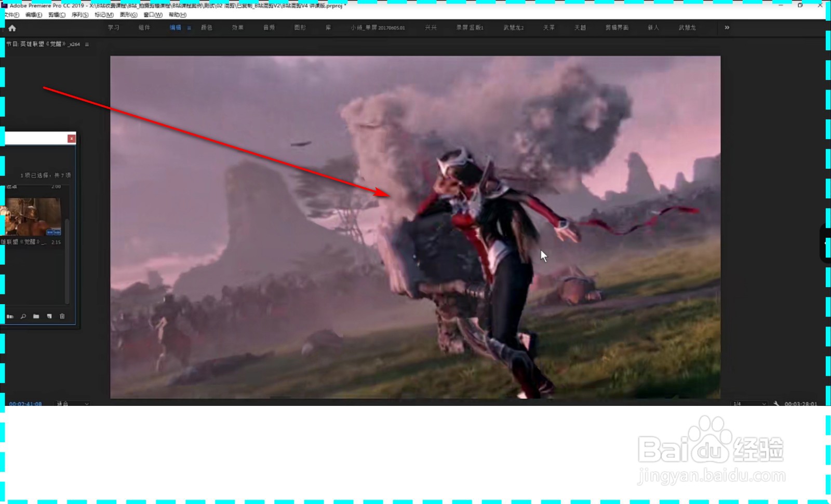Open the 适合 zoom level dropdown
831x504 pixels.
coord(72,403)
